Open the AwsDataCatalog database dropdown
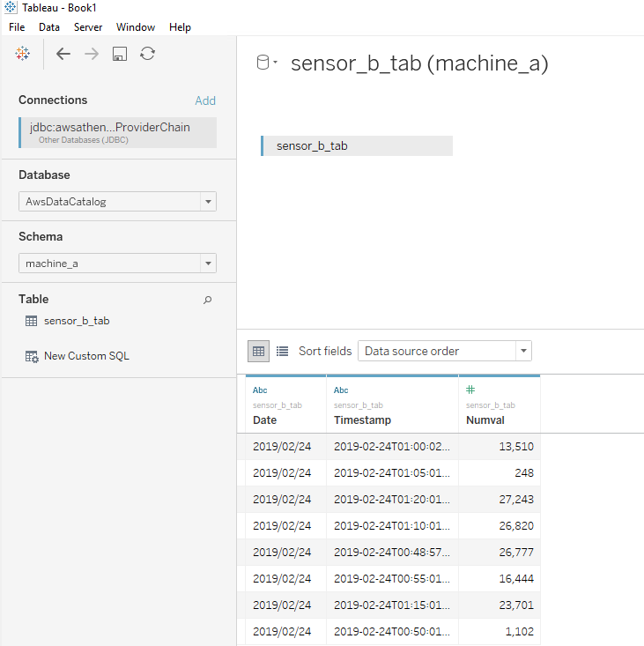Image resolution: width=644 pixels, height=646 pixels. coord(117,202)
